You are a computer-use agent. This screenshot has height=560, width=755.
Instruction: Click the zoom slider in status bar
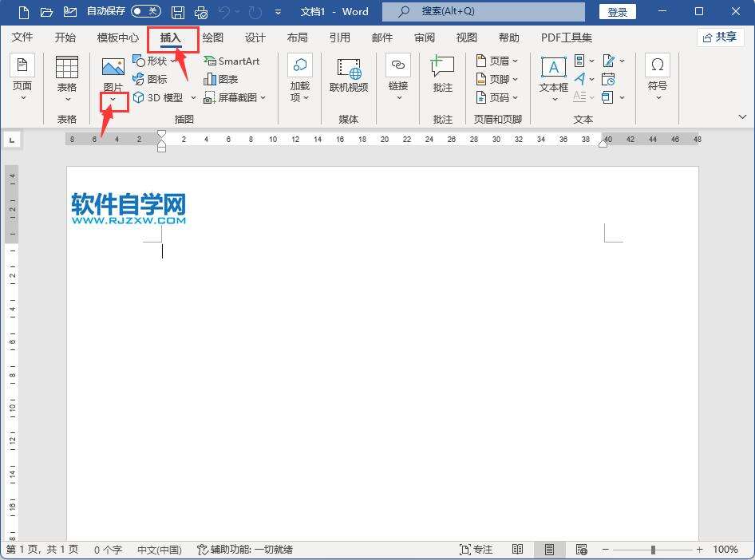pyautogui.click(x=653, y=550)
